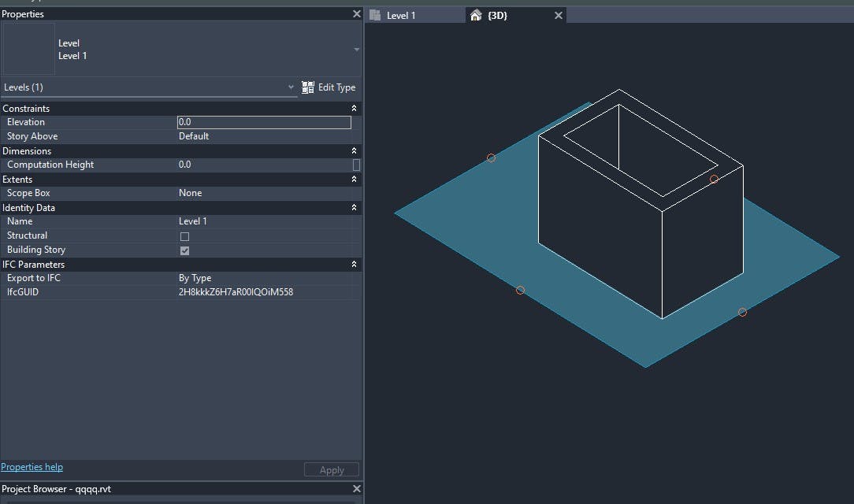
Task: Collapse the Constraints section
Action: [354, 109]
